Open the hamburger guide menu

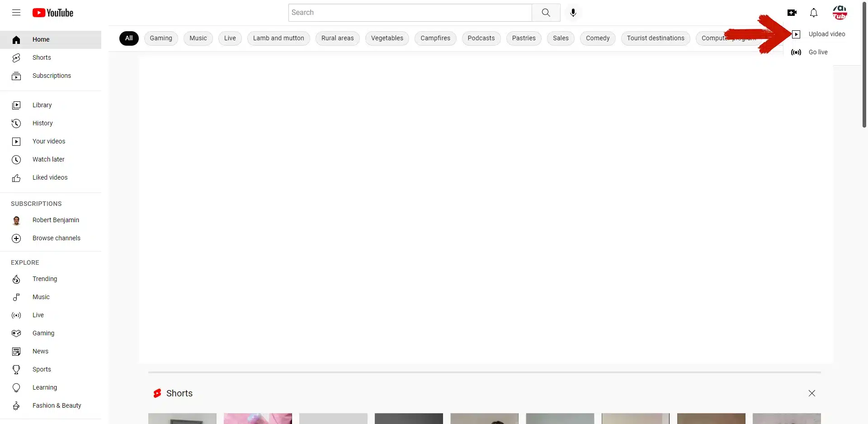(x=16, y=13)
